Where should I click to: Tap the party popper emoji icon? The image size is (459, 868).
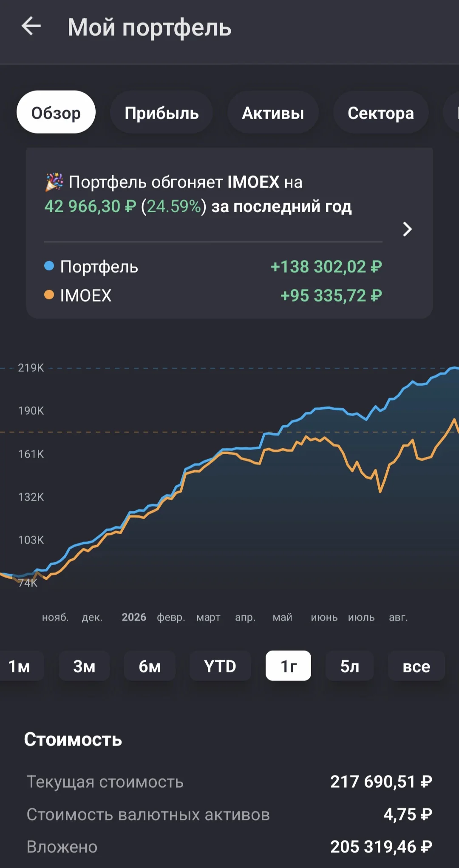pos(54,182)
